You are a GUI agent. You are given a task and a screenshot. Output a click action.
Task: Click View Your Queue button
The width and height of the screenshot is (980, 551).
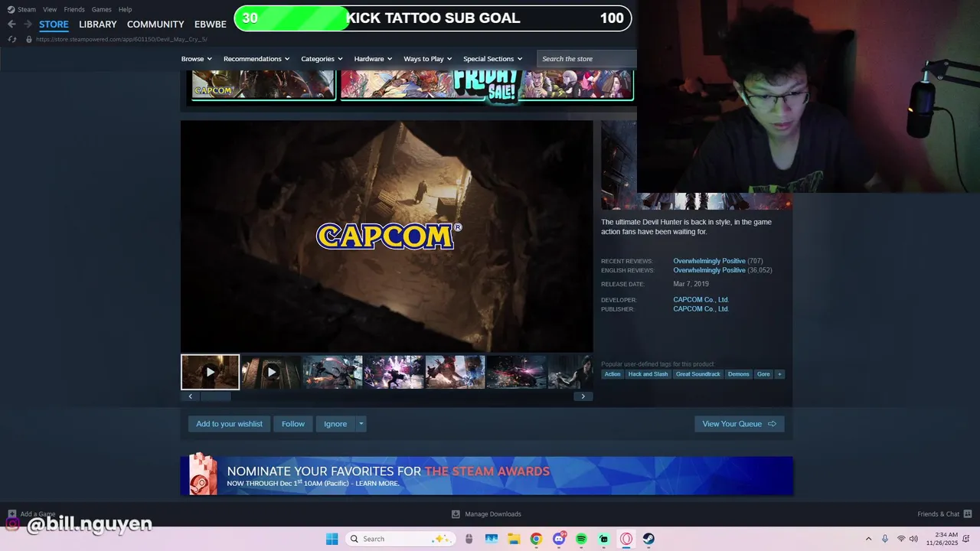[x=740, y=424]
